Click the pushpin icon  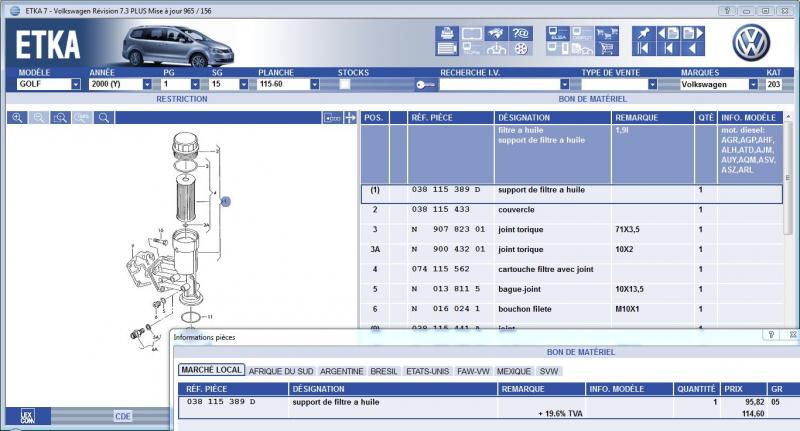tap(643, 34)
